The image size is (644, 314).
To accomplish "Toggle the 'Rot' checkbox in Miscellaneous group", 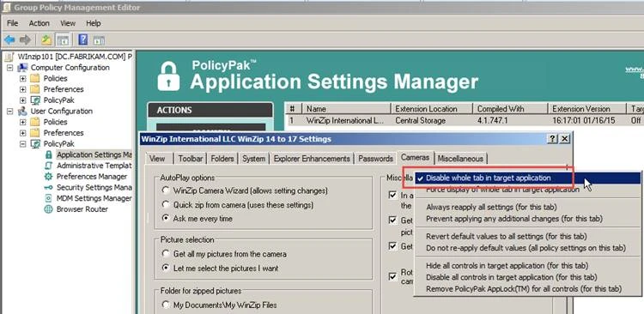I will (x=392, y=276).
